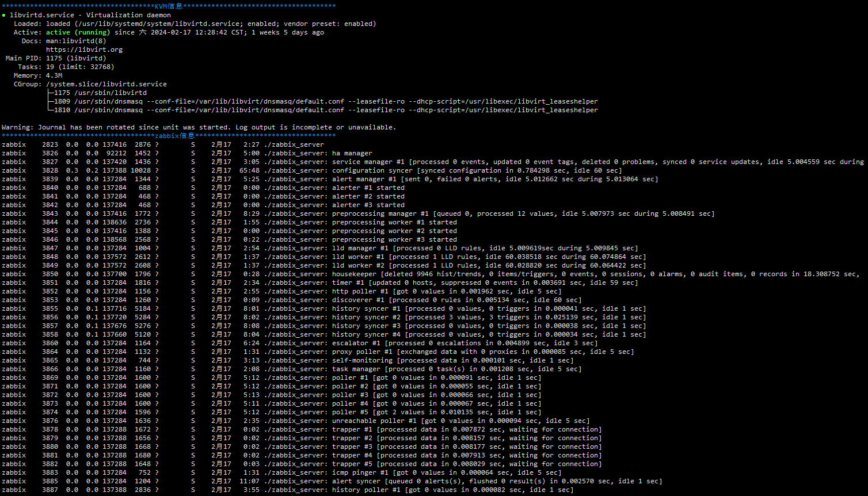Screen dimensions: 868x496
Task: Click the 'escalator #1' process row
Action: click(300, 343)
